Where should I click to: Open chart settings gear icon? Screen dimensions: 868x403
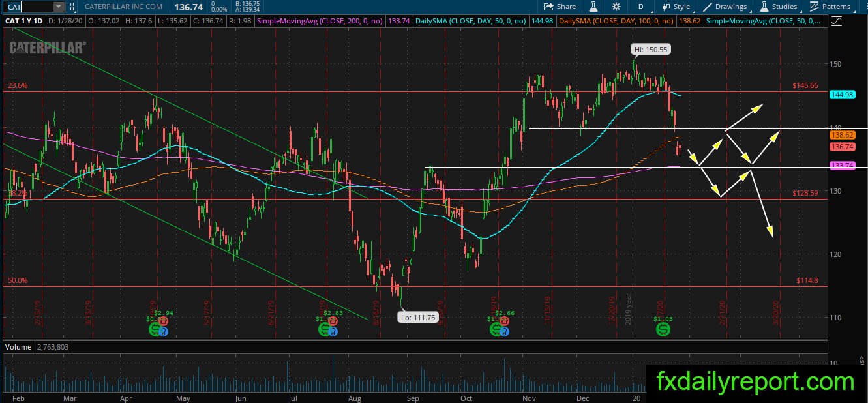616,7
